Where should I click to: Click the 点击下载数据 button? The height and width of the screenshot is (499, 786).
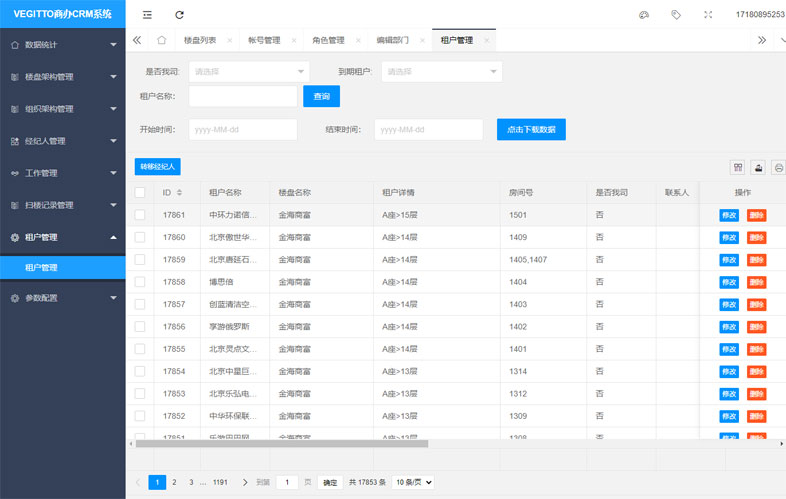[x=531, y=129]
